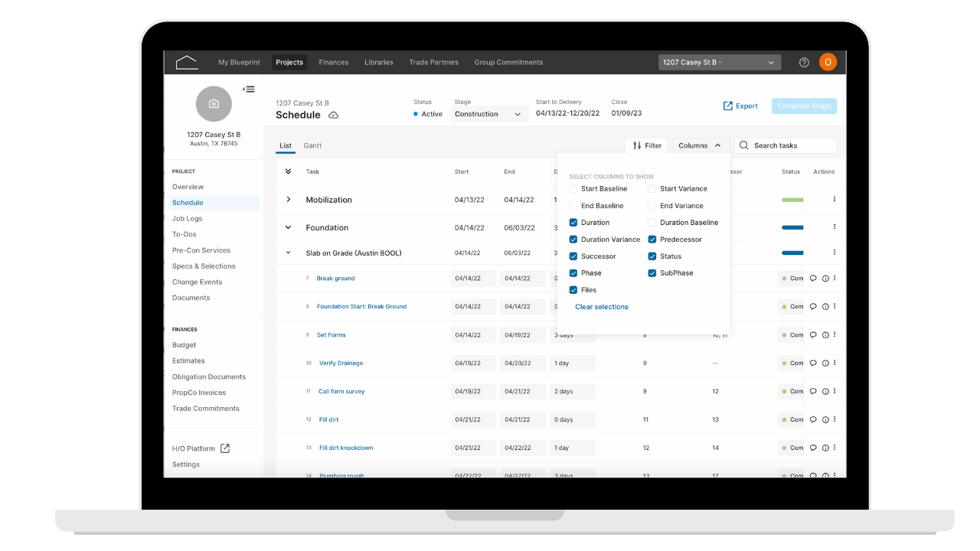Click the camera photo placeholder

(x=214, y=104)
